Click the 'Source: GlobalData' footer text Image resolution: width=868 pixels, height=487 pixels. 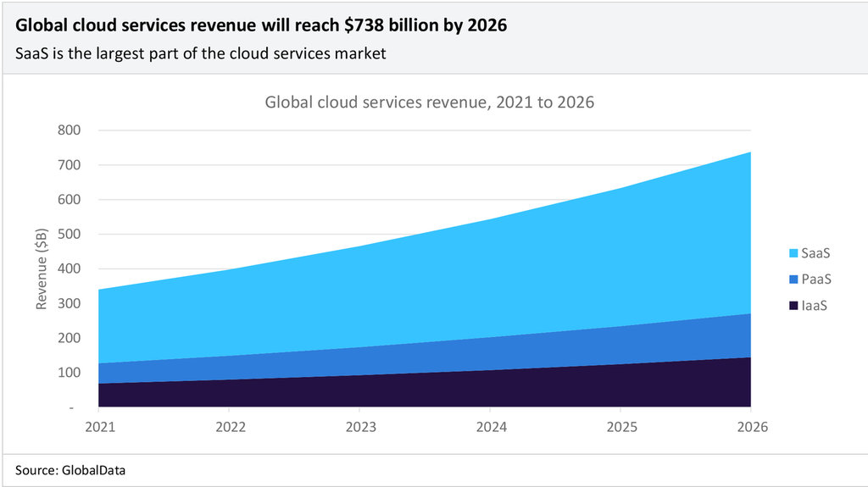coord(70,469)
